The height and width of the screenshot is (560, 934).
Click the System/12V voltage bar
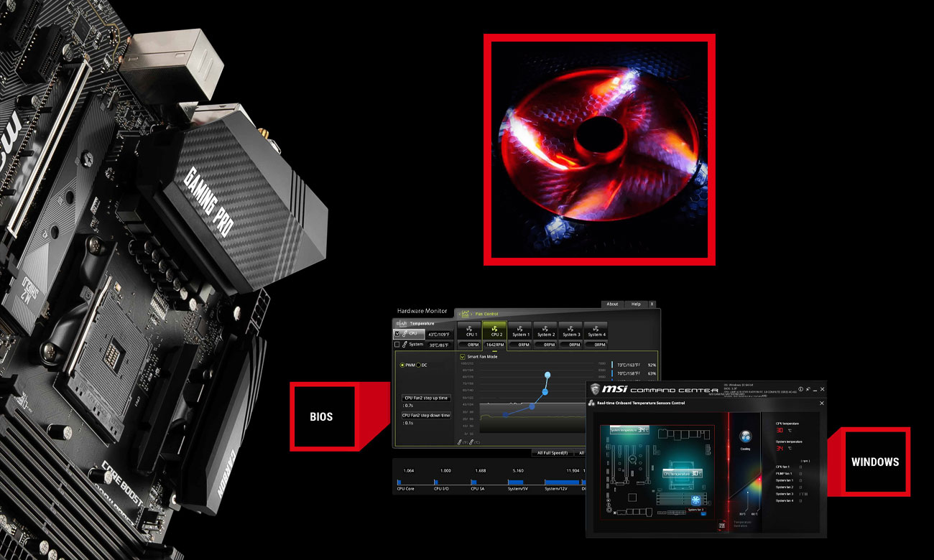[562, 482]
